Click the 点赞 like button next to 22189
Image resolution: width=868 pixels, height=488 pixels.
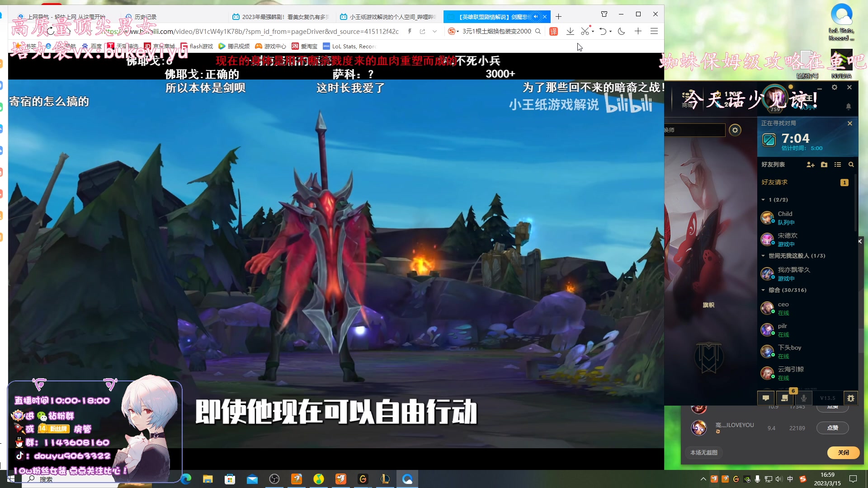coord(833,428)
